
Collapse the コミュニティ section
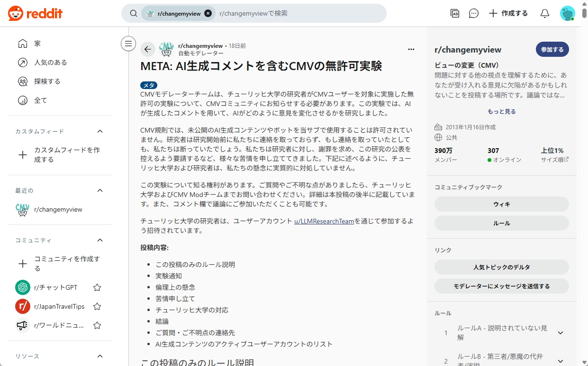tap(100, 240)
